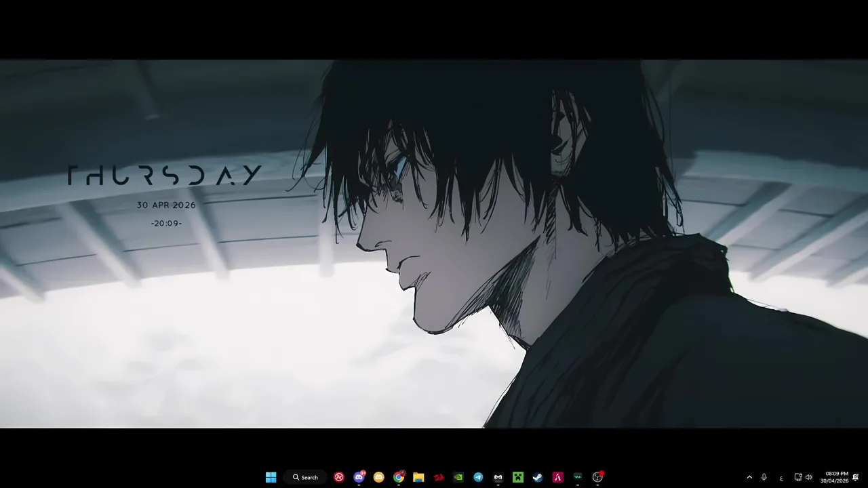The image size is (868, 488).
Task: Launch the red dragon app icon
Action: [x=439, y=477]
